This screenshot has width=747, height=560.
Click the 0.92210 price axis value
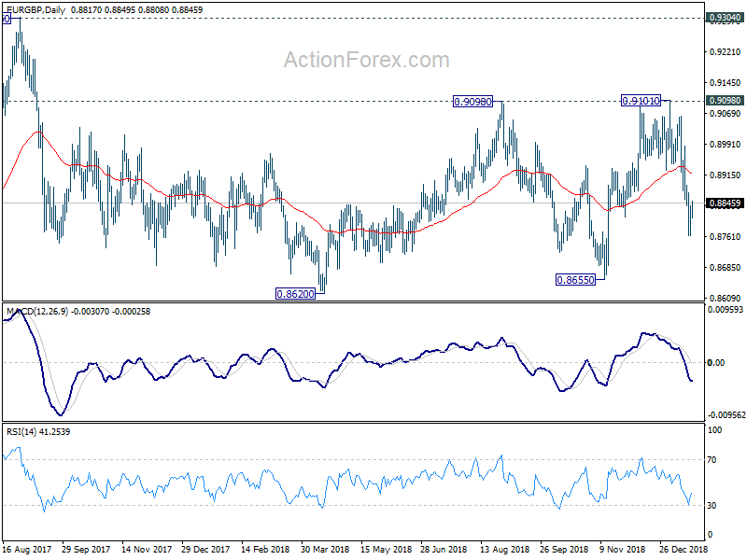[x=726, y=52]
